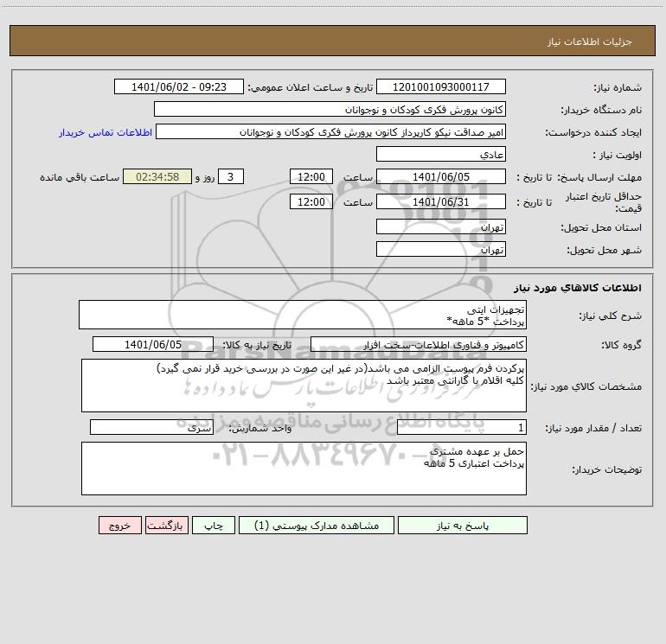Click remaining time countdown 02:34:58
Viewport: 666px width, 644px height.
(x=157, y=176)
